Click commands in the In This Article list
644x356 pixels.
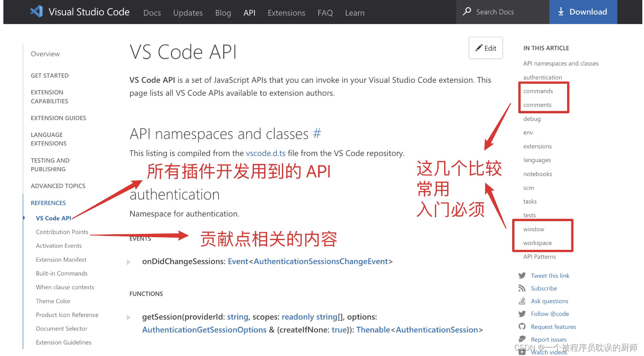(538, 91)
